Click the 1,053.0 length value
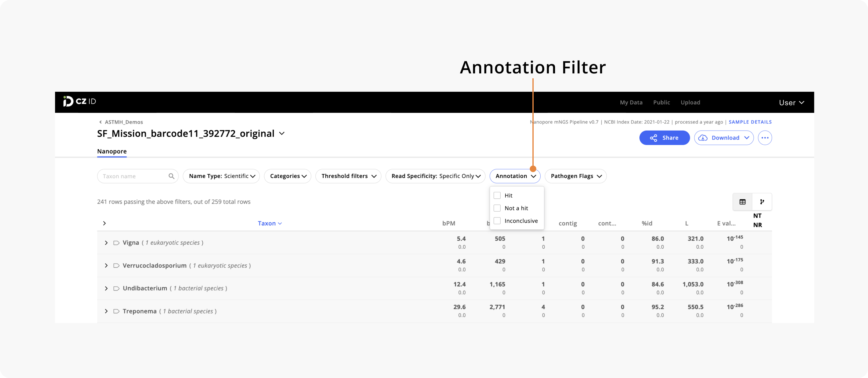The image size is (868, 378). tap(693, 284)
